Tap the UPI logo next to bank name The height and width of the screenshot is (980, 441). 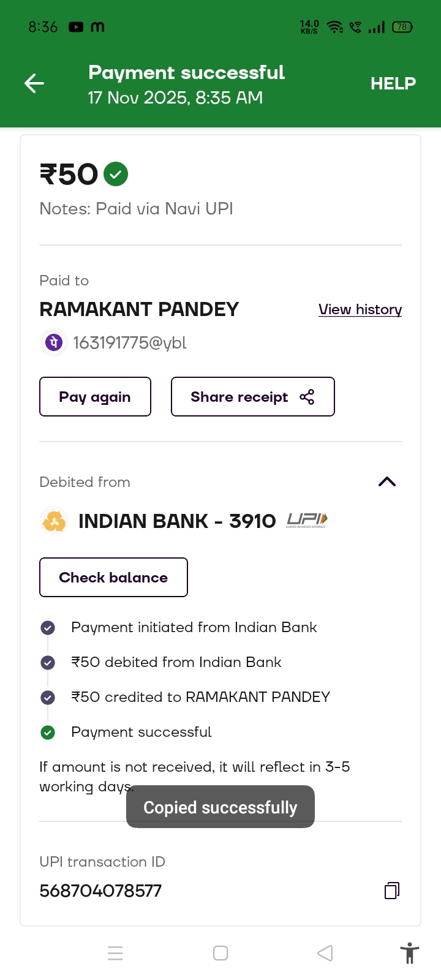point(307,521)
